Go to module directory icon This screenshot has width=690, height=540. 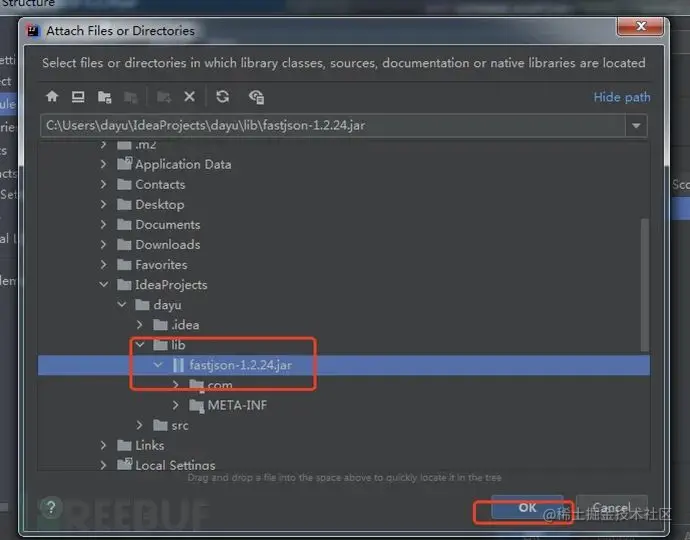click(x=131, y=97)
